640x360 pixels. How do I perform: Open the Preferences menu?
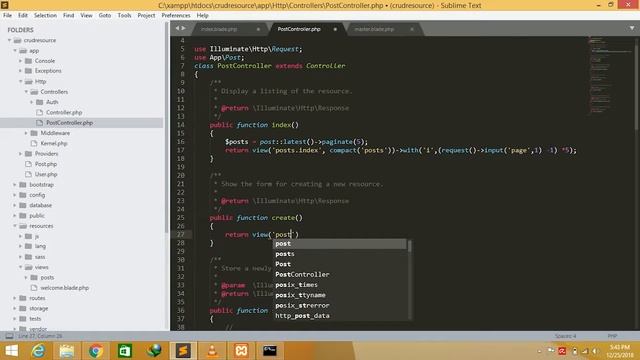point(176,15)
